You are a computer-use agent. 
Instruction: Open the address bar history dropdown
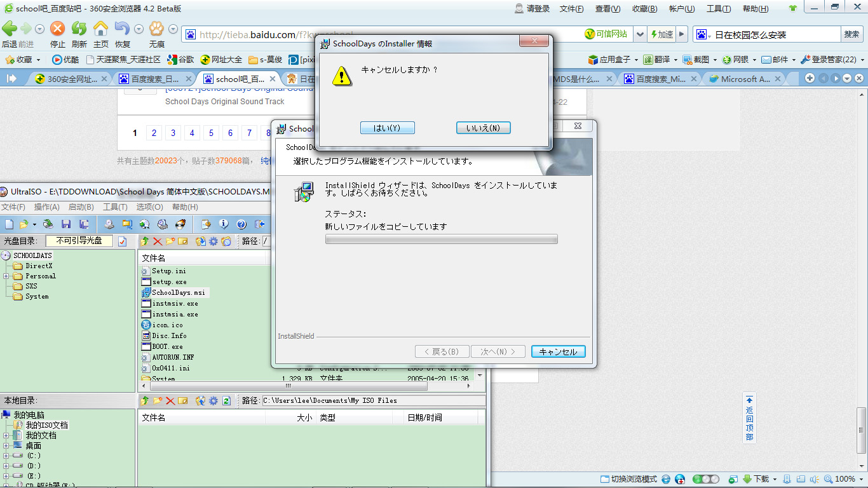click(x=640, y=34)
